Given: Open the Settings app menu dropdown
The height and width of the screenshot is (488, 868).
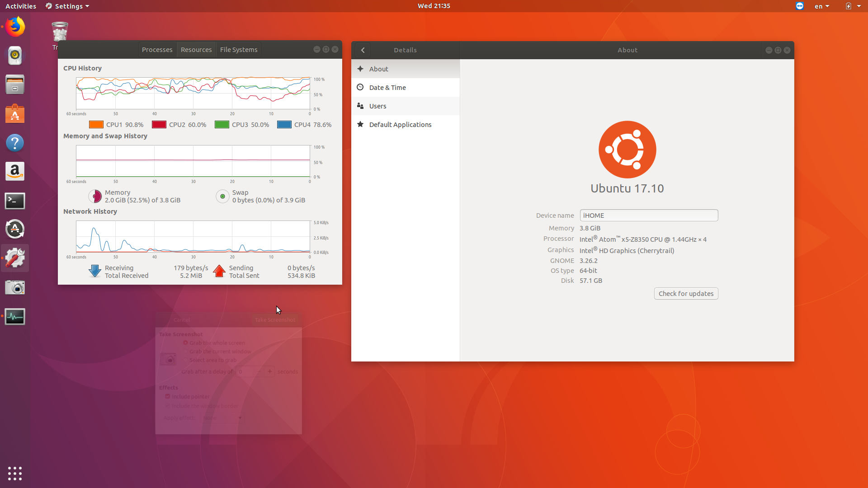Looking at the screenshot, I should (68, 6).
